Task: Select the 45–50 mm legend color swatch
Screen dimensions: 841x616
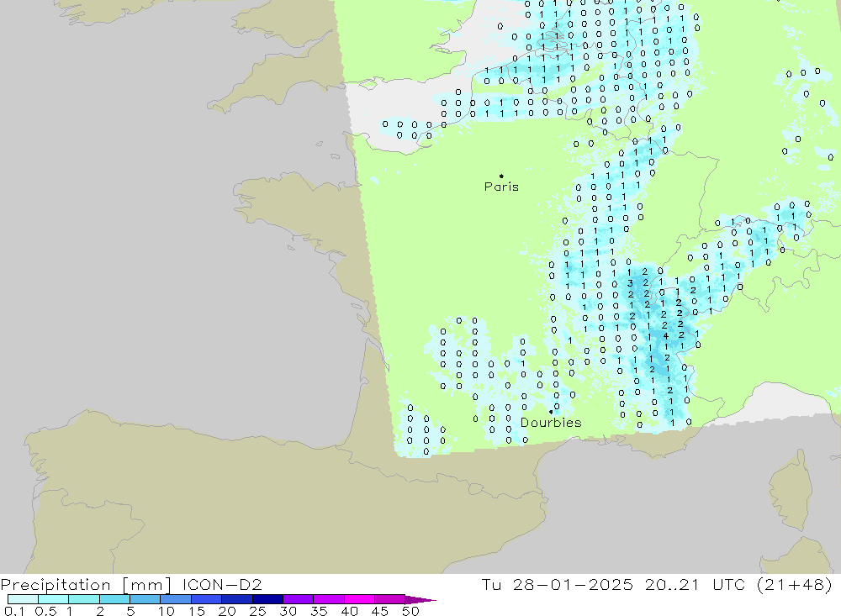Action: click(389, 599)
